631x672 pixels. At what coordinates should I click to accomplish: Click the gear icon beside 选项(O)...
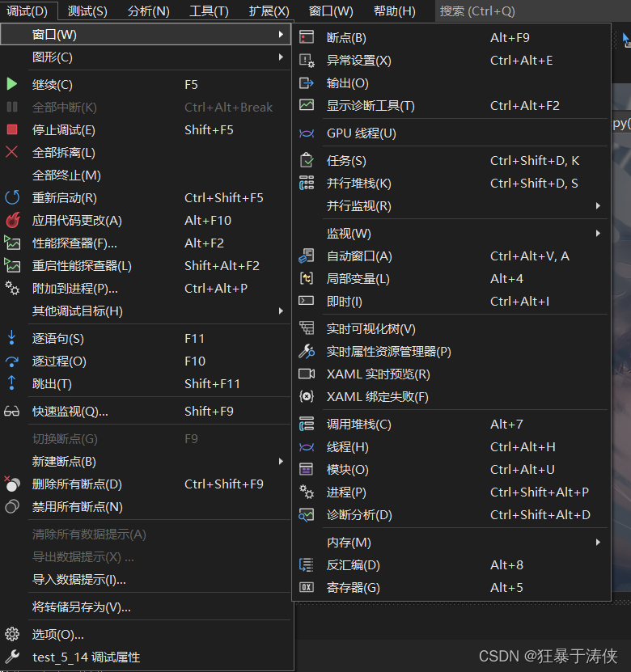tap(12, 634)
